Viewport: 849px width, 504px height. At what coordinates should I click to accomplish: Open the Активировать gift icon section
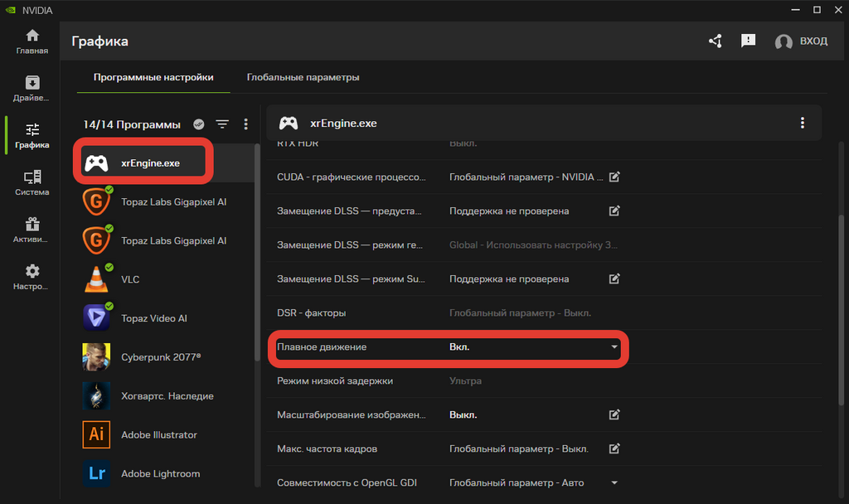point(32,230)
